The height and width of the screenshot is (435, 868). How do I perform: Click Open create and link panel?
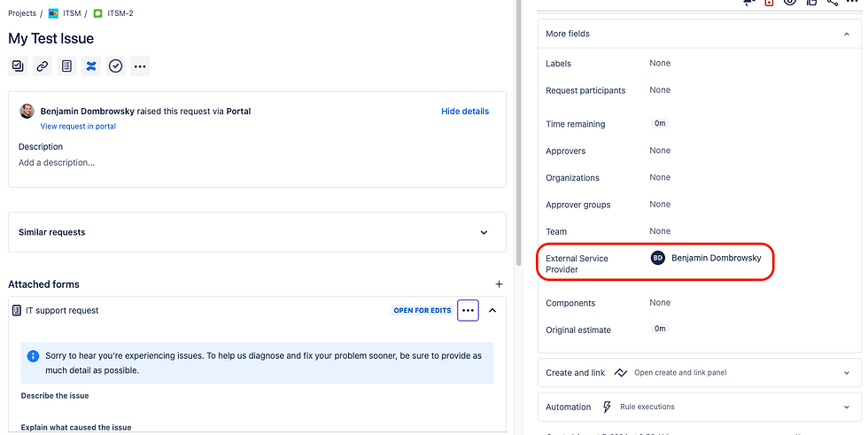click(680, 373)
